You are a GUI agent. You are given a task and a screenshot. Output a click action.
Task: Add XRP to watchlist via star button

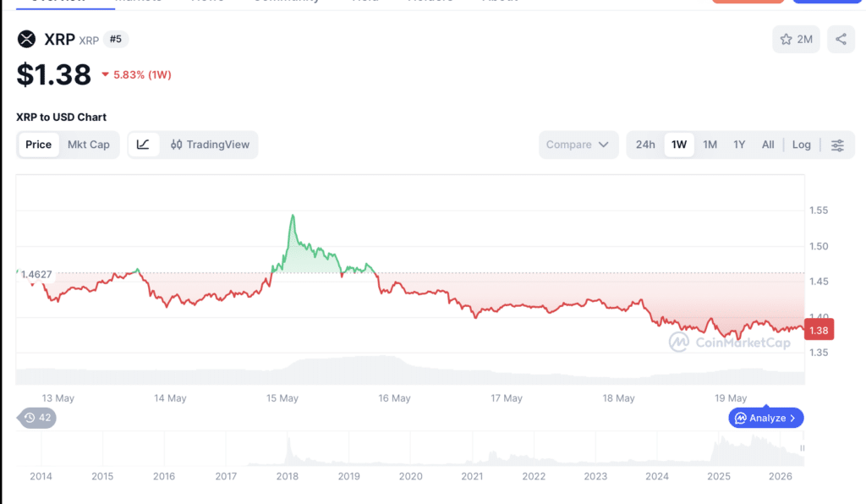tap(796, 39)
